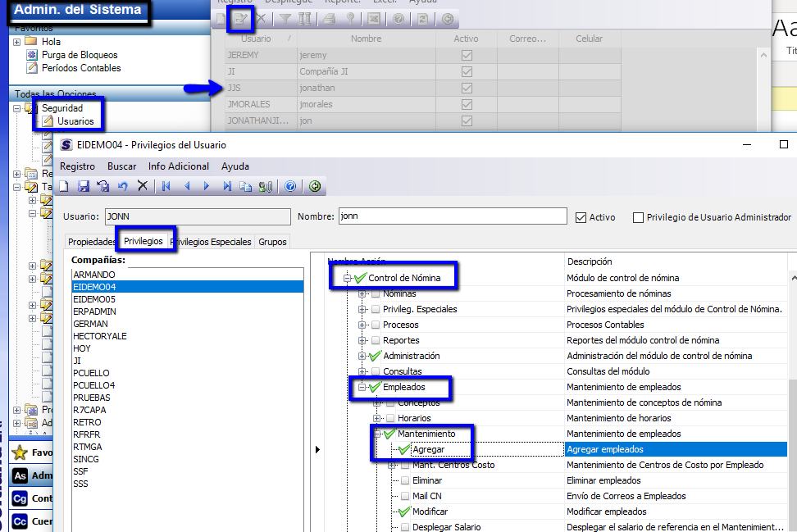The image size is (797, 532).
Task: Expand the Hola folder in Favoritos
Action: (x=16, y=42)
